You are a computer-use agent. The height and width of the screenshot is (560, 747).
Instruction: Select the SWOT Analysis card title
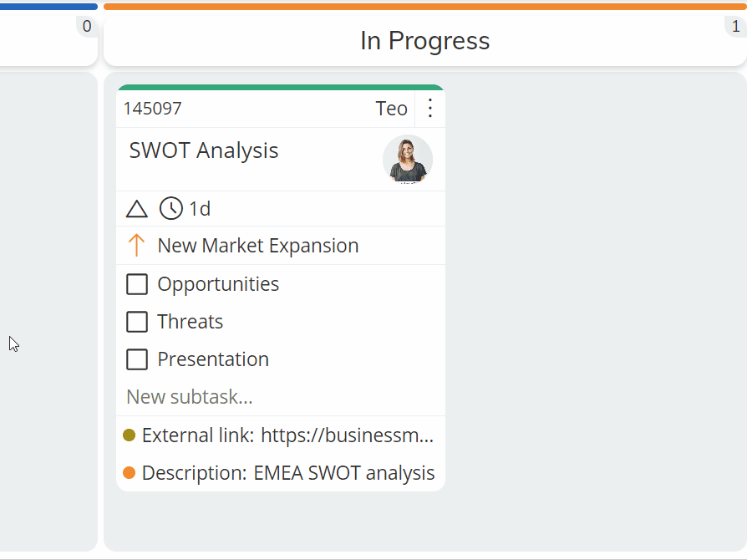click(x=203, y=150)
